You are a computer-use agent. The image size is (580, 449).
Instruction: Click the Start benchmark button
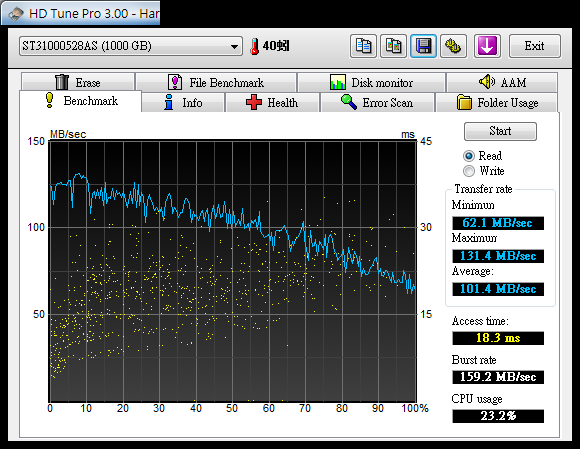click(500, 131)
